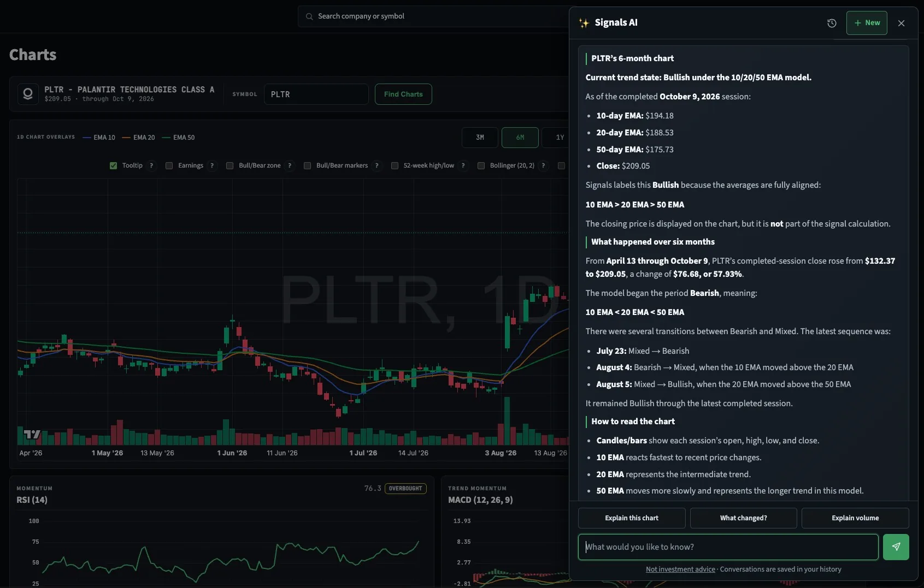Click the TradingView logo on chart
Screen dimensions: 924x588
pyautogui.click(x=32, y=435)
